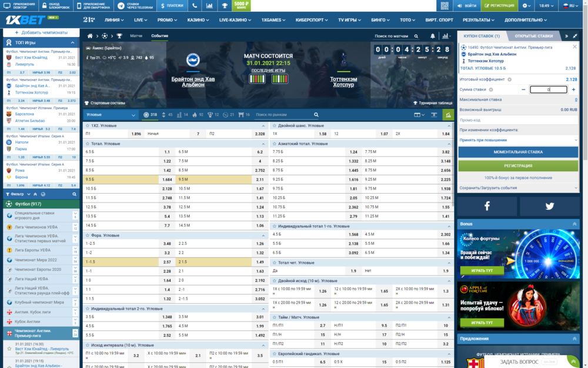Image resolution: width=588 pixels, height=368 pixels.
Task: Click the search magnifier by match search
Action: pos(416,37)
